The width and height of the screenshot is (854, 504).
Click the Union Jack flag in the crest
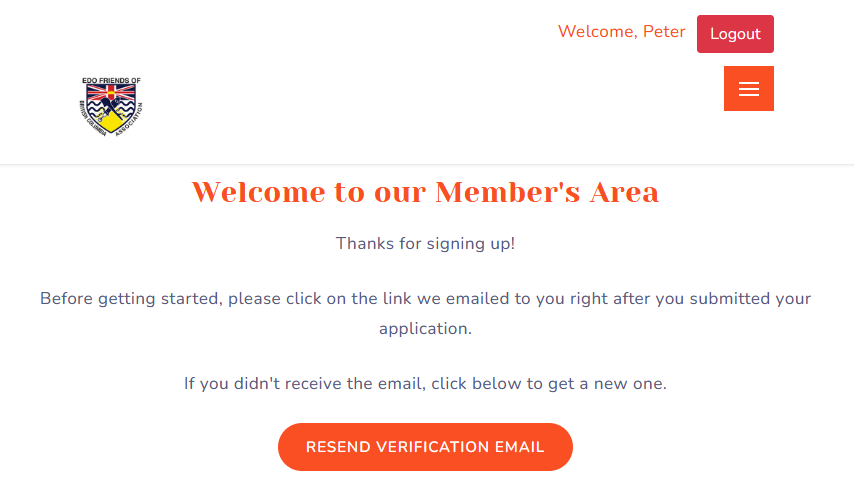coord(111,93)
